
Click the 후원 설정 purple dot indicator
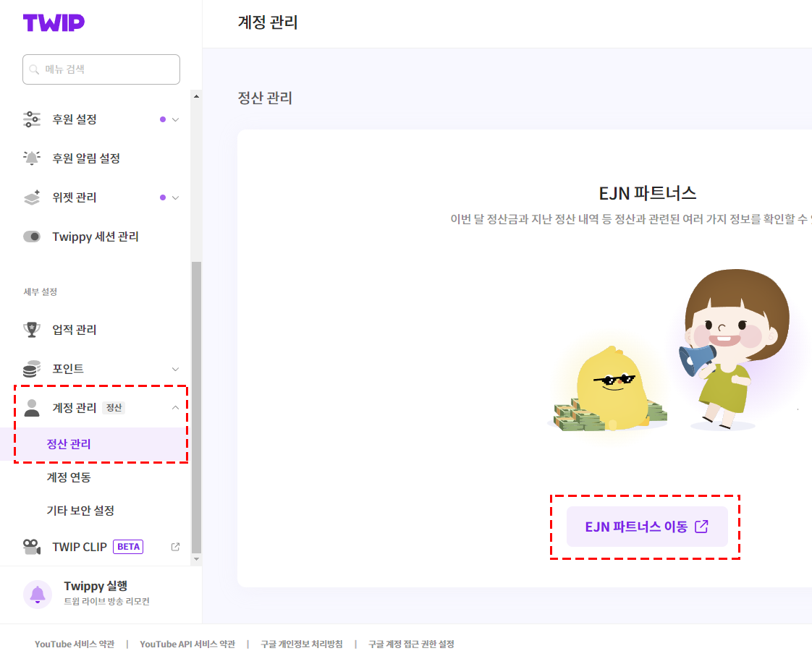(163, 119)
